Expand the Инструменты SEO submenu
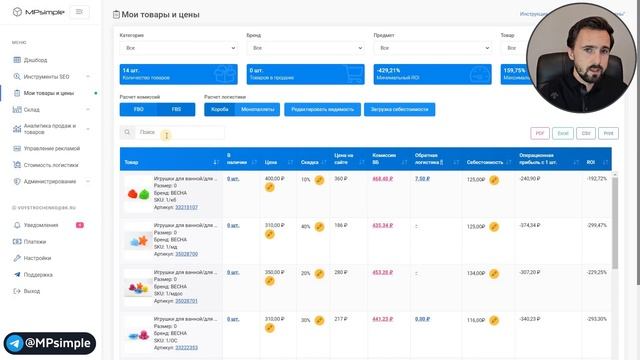Screen dimensions: 640x360 coord(88,76)
